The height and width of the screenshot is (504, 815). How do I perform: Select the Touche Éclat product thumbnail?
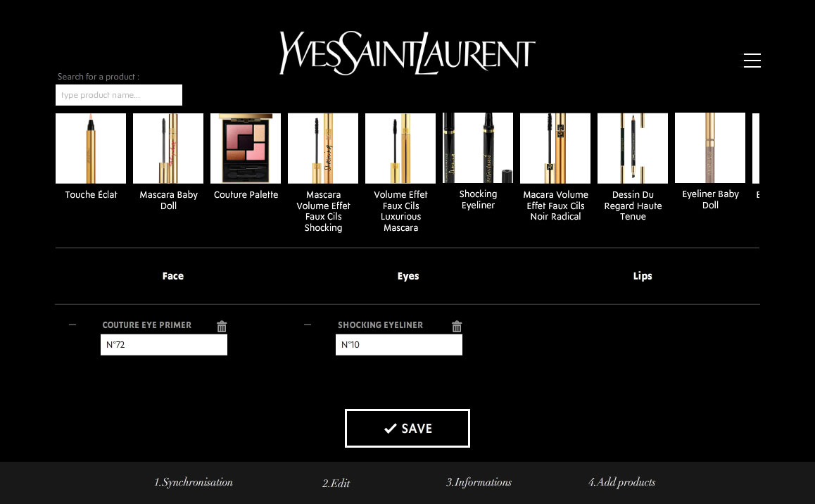tap(91, 149)
